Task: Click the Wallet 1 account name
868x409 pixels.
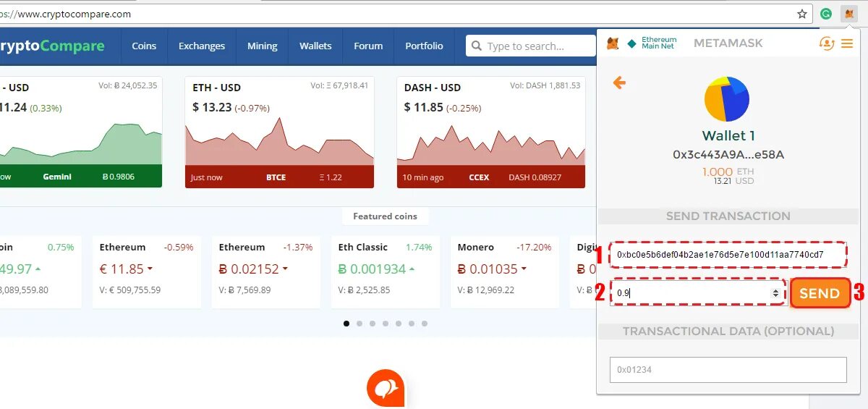Action: pos(728,135)
